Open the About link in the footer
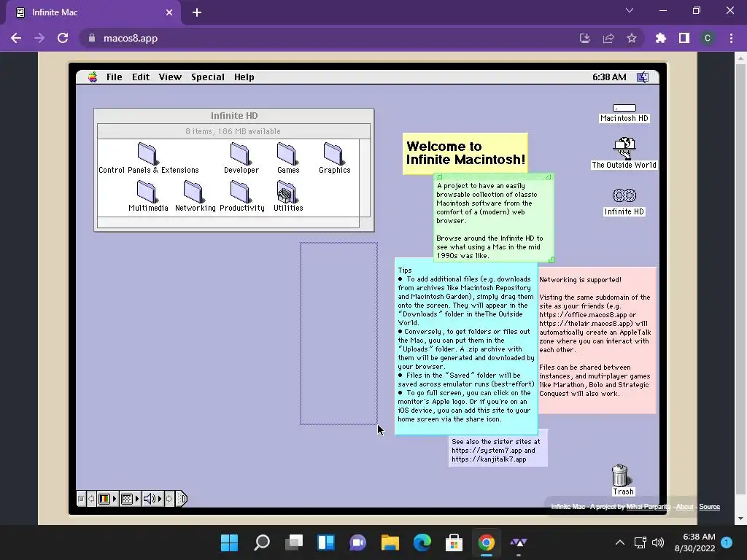The width and height of the screenshot is (747, 560). 684,507
